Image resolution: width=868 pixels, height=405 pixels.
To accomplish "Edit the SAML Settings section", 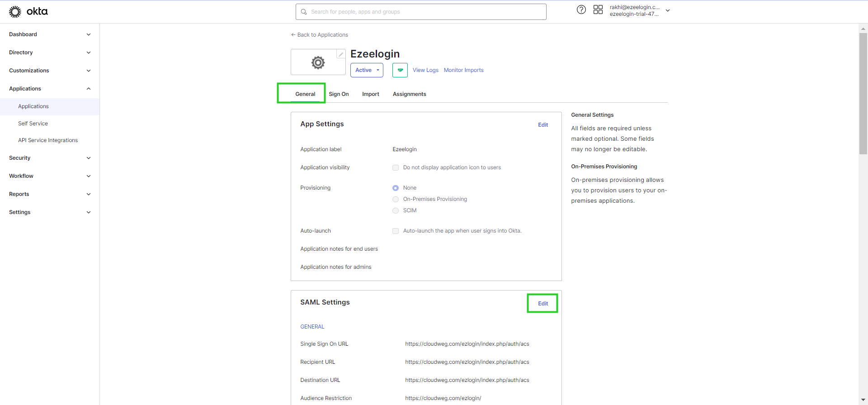I will pyautogui.click(x=543, y=304).
